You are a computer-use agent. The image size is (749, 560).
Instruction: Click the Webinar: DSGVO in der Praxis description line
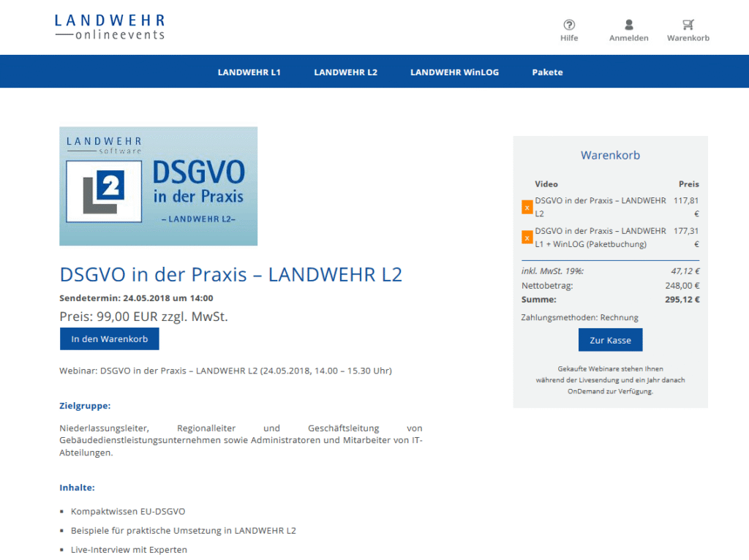pyautogui.click(x=225, y=371)
